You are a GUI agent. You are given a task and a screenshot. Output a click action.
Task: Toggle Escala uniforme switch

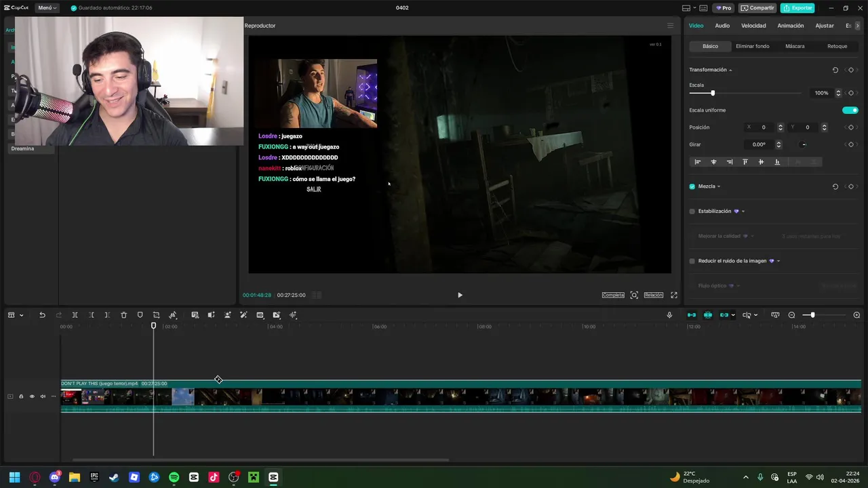(850, 110)
